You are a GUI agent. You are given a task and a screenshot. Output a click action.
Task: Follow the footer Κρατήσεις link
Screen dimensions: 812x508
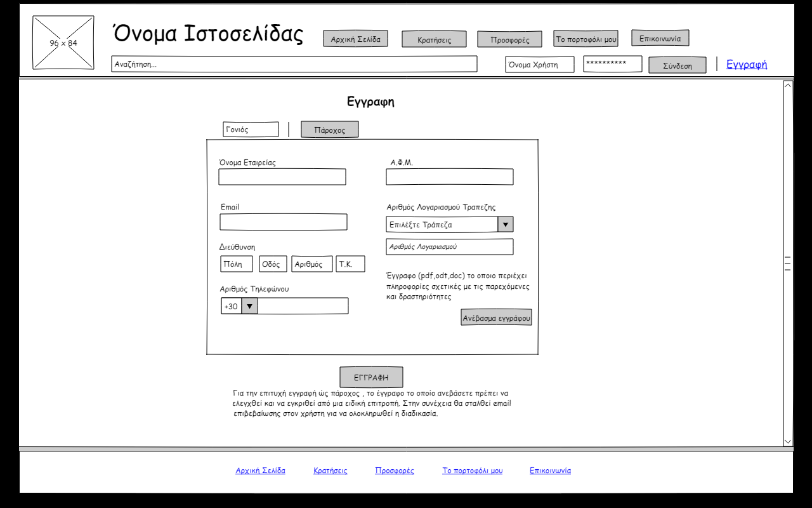pyautogui.click(x=331, y=471)
